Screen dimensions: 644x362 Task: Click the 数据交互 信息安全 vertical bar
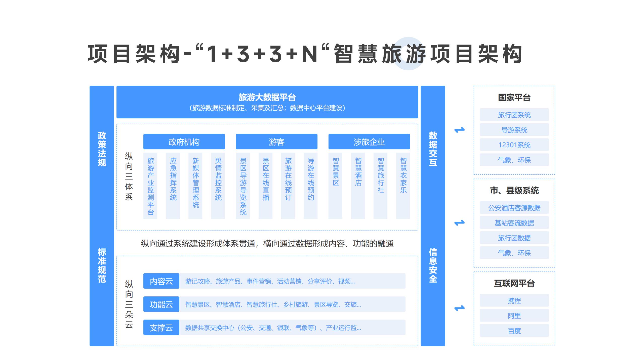click(x=433, y=216)
